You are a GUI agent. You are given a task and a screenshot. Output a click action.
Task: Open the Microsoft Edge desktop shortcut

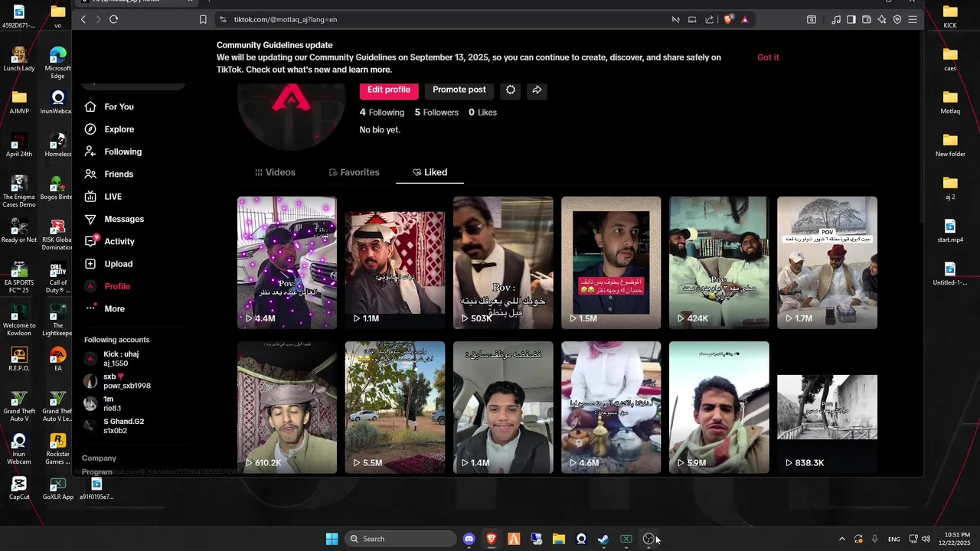(57, 64)
